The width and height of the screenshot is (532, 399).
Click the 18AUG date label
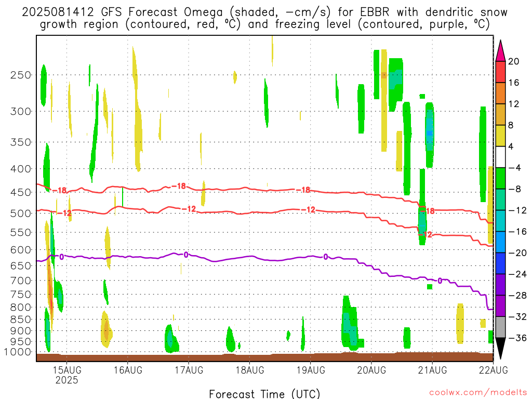pos(250,369)
